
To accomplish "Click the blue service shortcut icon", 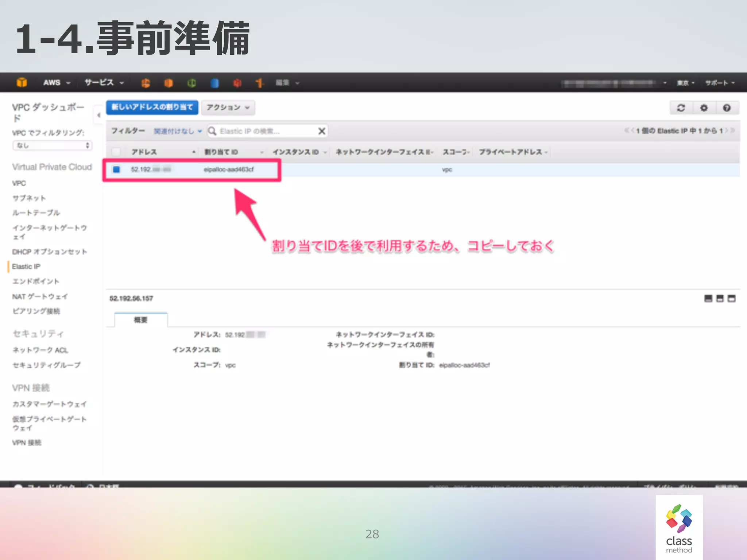I will click(214, 83).
